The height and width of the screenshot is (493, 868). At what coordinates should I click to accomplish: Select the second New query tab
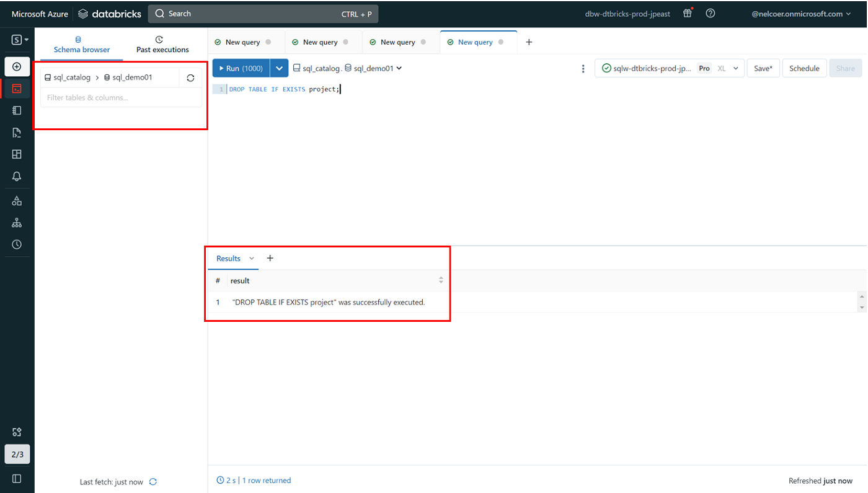click(x=320, y=42)
